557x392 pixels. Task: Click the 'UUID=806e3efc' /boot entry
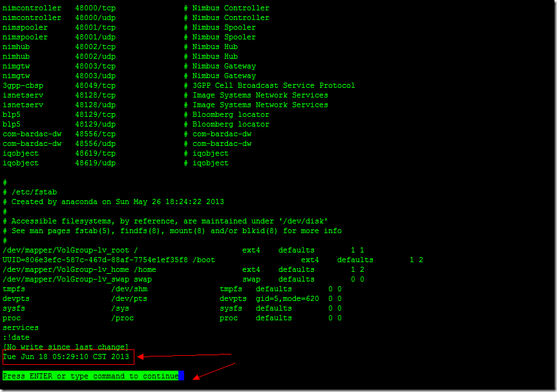click(213, 260)
